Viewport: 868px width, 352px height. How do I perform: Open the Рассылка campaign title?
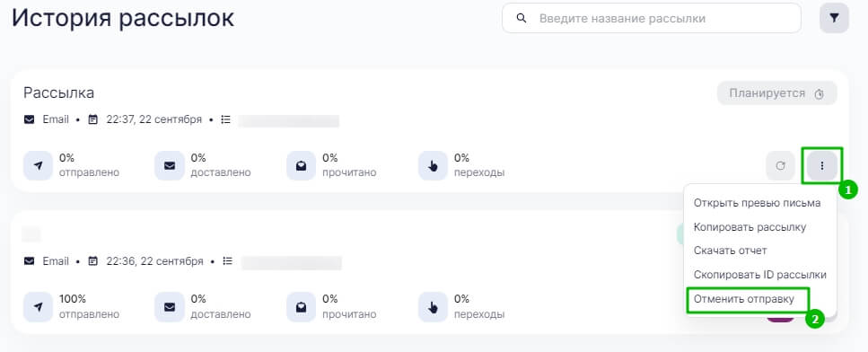[x=58, y=93]
